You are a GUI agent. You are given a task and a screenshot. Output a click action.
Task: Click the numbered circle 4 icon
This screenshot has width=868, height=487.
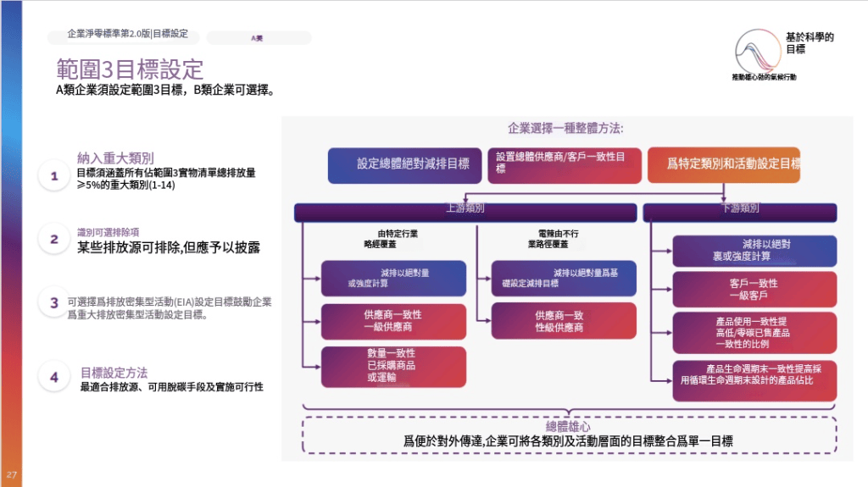pos(54,377)
